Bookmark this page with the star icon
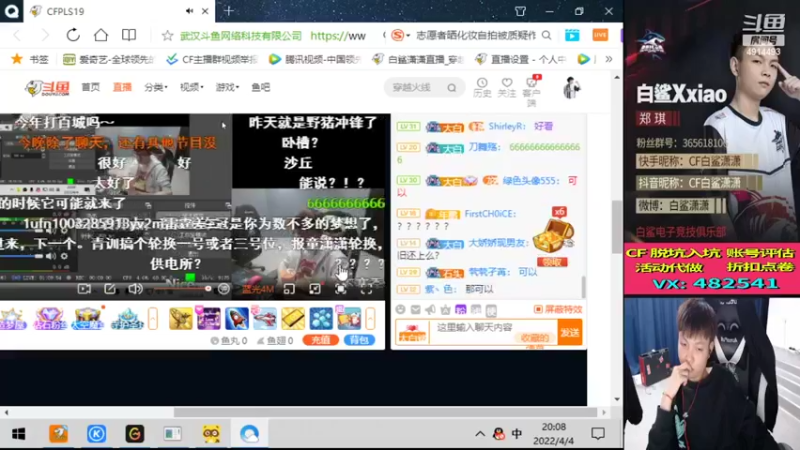800x450 pixels. pos(167,35)
